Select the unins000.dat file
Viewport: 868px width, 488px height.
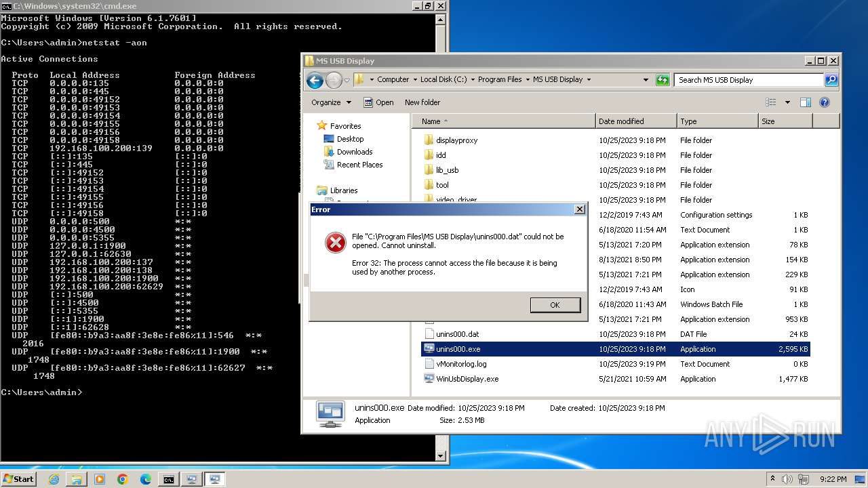(x=457, y=334)
